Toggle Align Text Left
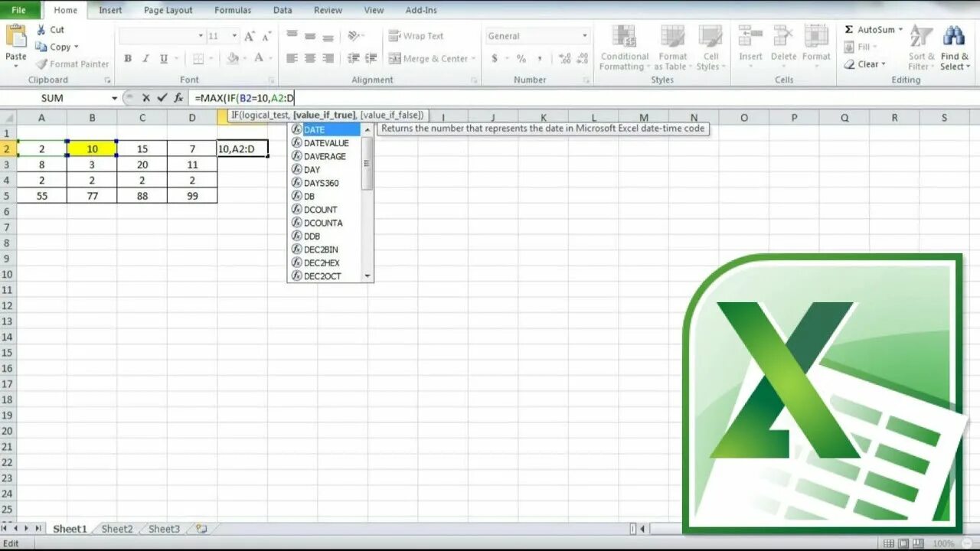This screenshot has width=980, height=551. coord(292,59)
